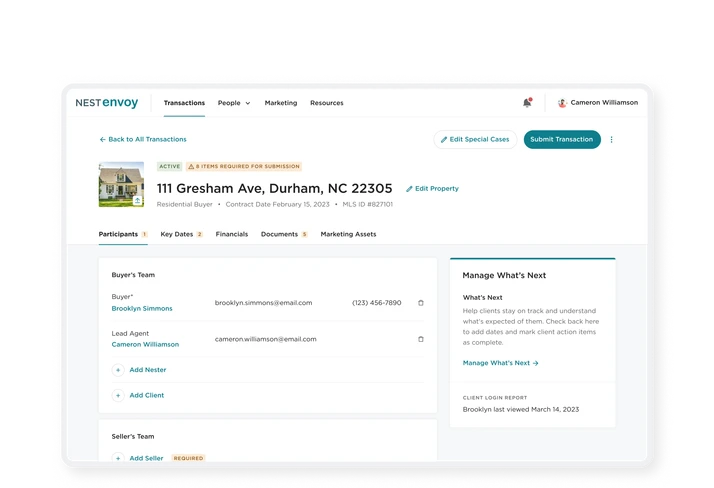Image resolution: width=714 pixels, height=488 pixels.
Task: Click the Edit Property link
Action: (x=432, y=188)
